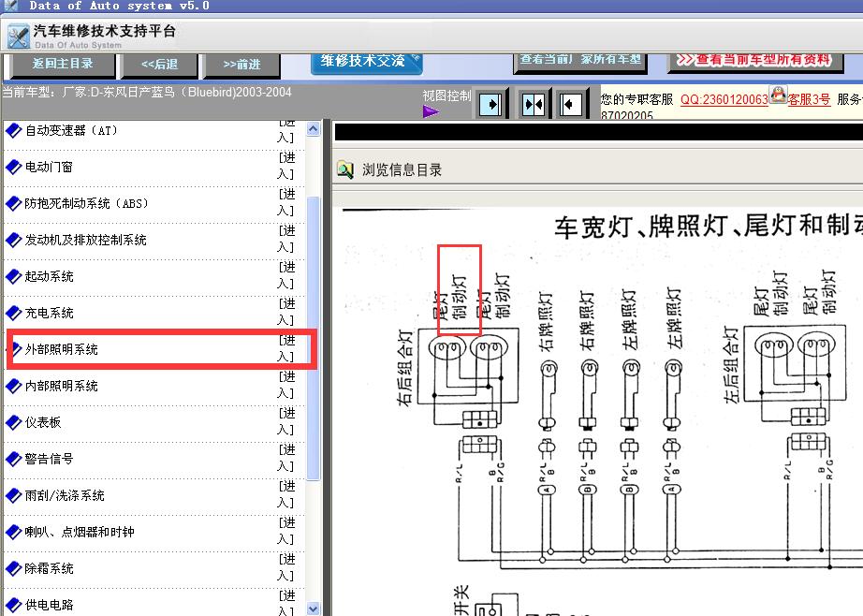
Task: Click [进入] link for 警告信号
Action: click(x=285, y=458)
